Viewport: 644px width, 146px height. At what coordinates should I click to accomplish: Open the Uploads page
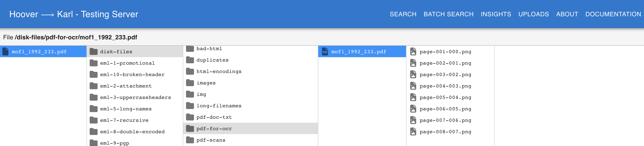(534, 14)
